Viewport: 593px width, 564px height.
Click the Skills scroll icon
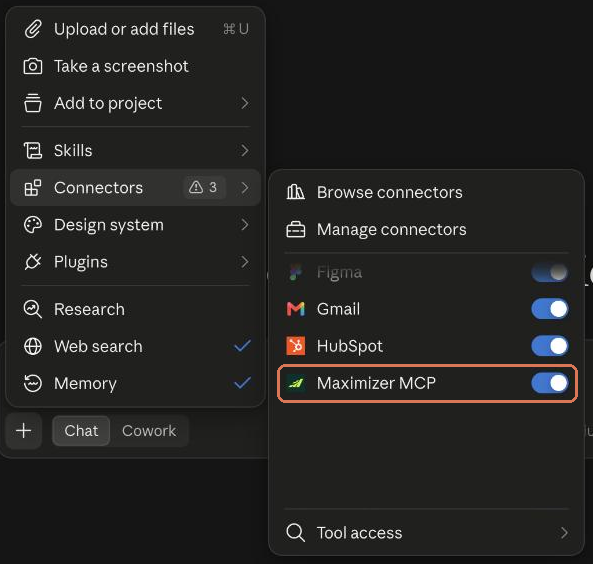pyautogui.click(x=33, y=151)
